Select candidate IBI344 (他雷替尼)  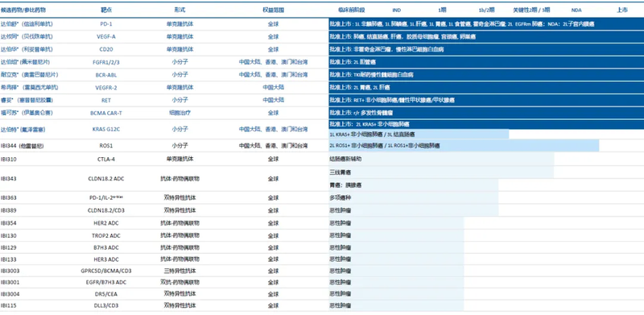(x=23, y=146)
